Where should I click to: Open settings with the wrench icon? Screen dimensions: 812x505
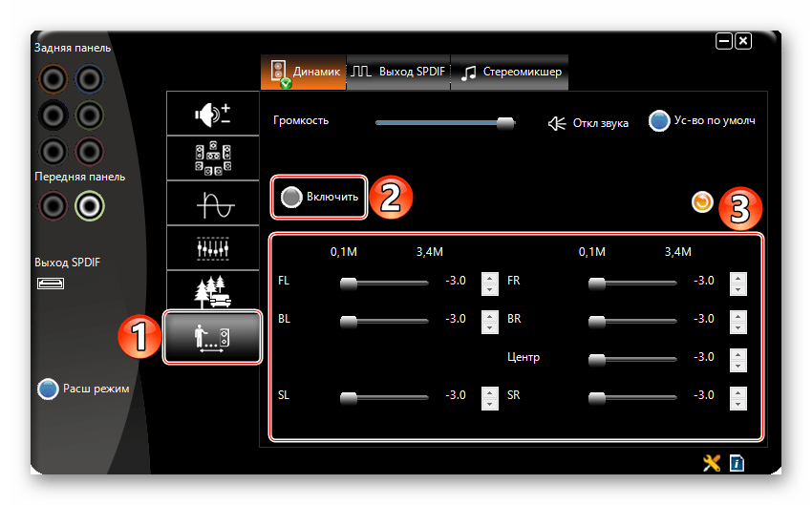(711, 463)
